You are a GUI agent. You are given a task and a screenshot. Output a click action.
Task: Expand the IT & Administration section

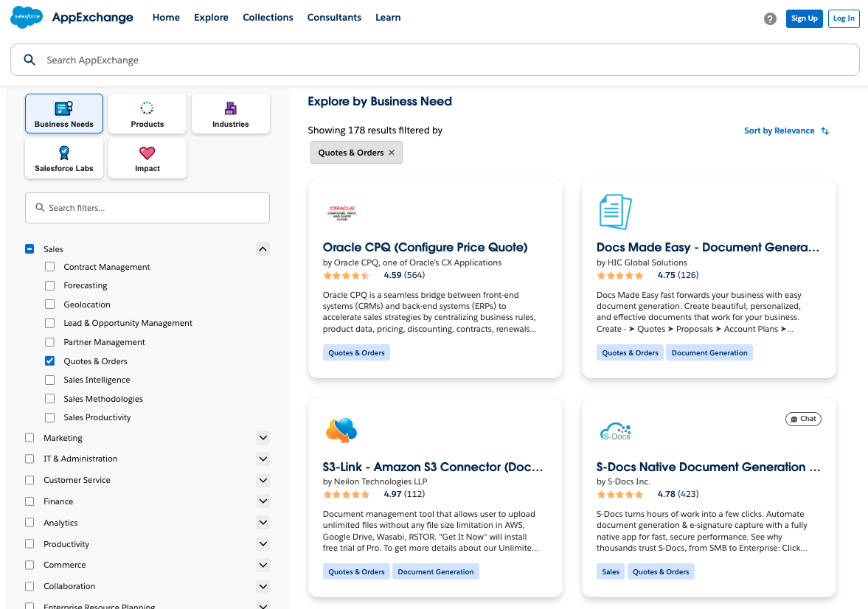click(x=263, y=459)
